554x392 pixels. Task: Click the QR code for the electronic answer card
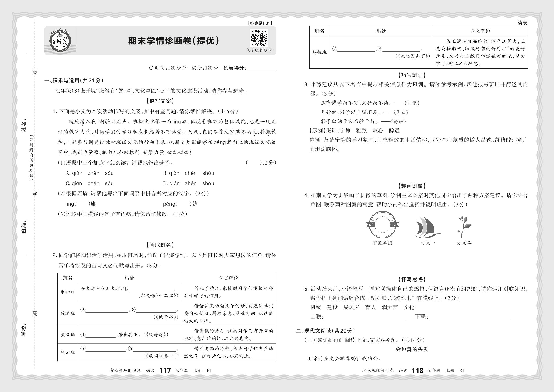[259, 38]
